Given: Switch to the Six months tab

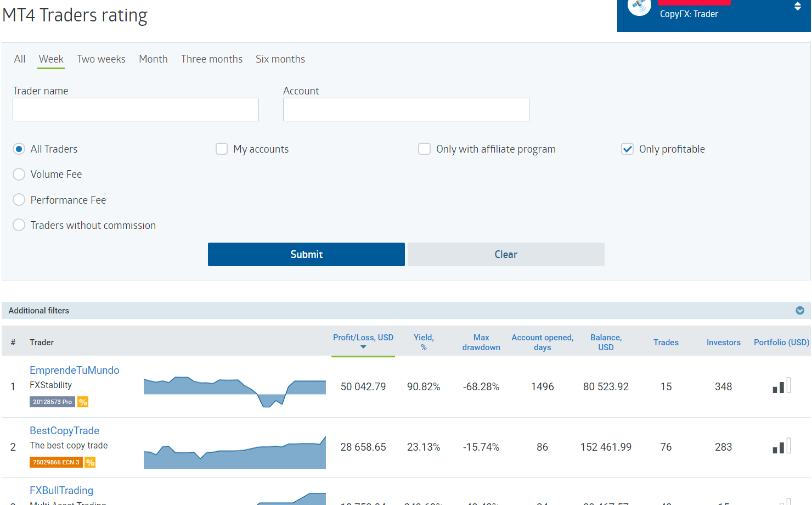Looking at the screenshot, I should point(280,59).
